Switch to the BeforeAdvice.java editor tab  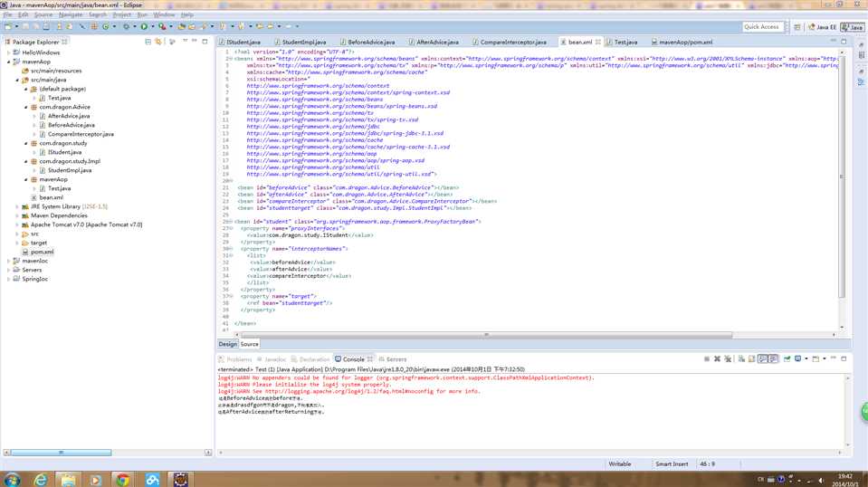(367, 42)
